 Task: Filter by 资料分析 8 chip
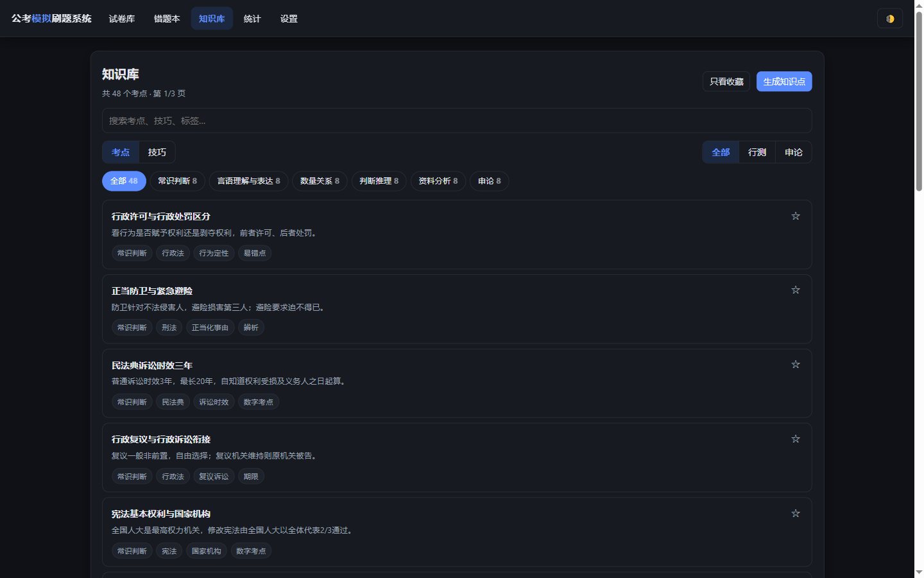[438, 181]
